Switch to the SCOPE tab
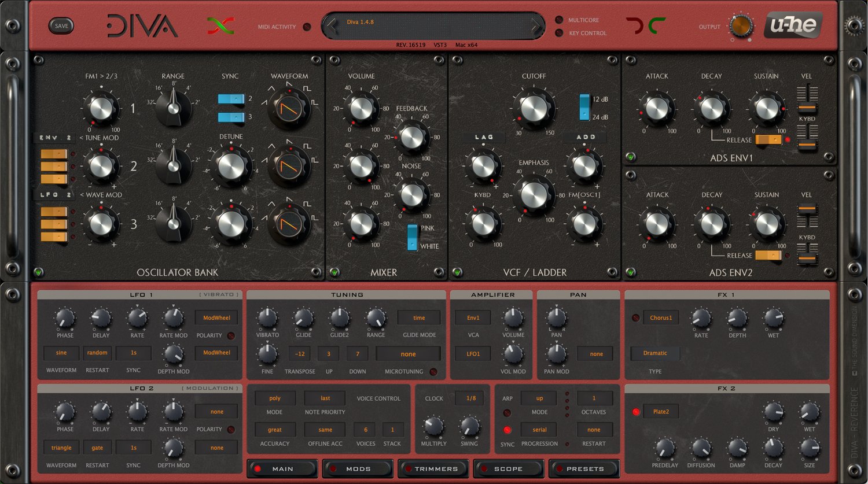Image resolution: width=868 pixels, height=484 pixels. pyautogui.click(x=509, y=469)
